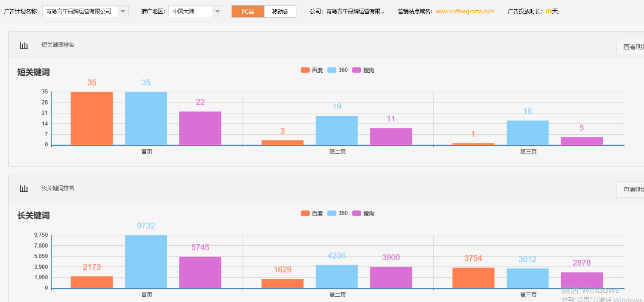Click the bar chart icon beside 长关键词排名
The image size is (644, 302).
(24, 188)
